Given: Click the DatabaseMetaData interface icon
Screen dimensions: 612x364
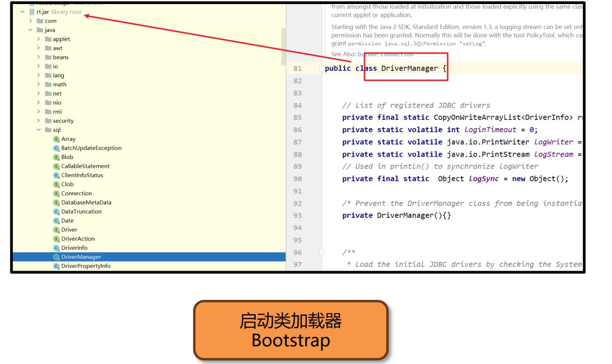Looking at the screenshot, I should coord(56,202).
